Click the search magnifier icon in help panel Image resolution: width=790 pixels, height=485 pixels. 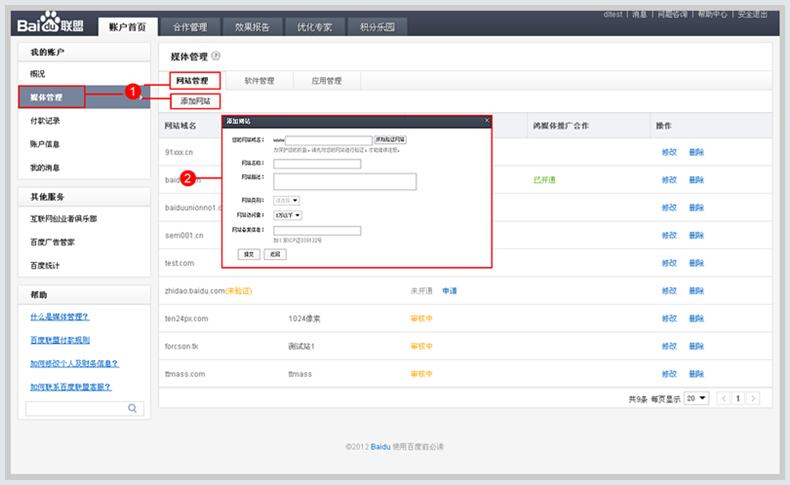(x=133, y=408)
